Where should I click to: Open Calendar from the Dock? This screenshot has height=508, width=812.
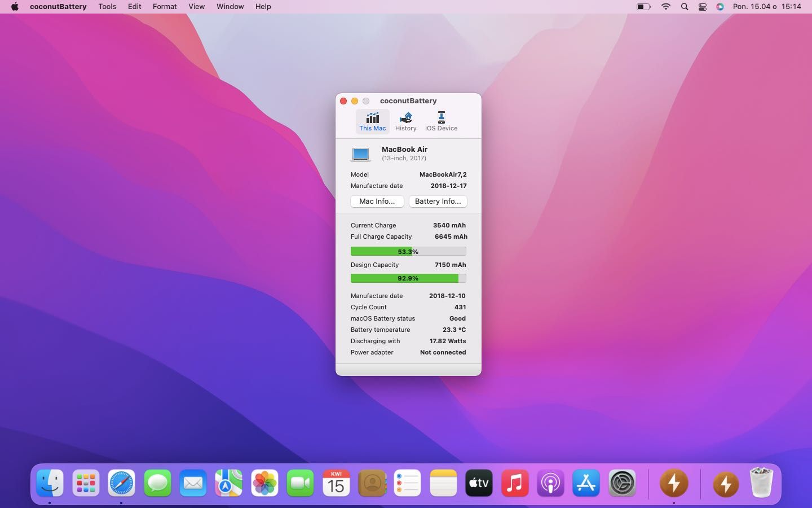(x=336, y=483)
